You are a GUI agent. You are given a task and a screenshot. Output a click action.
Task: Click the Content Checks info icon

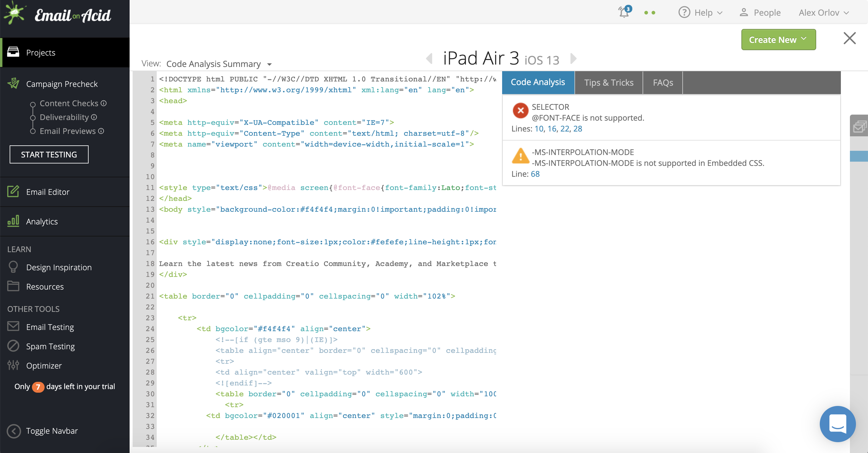pyautogui.click(x=104, y=103)
